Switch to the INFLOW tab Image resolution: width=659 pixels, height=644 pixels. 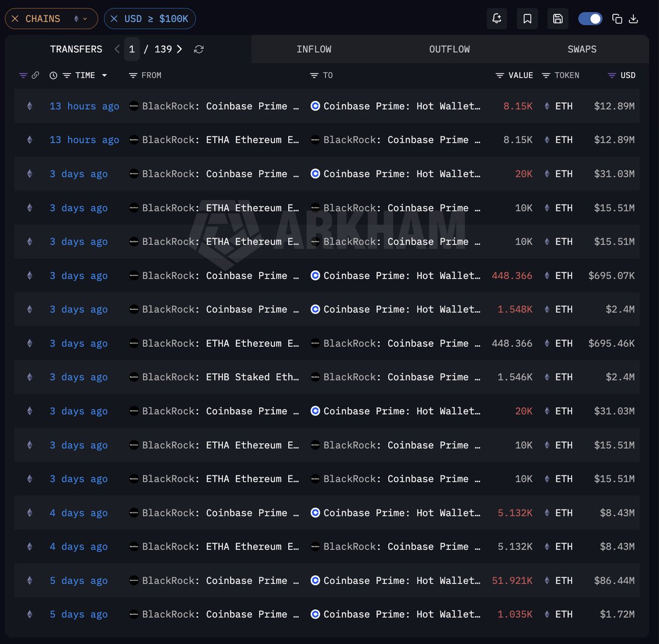point(314,49)
